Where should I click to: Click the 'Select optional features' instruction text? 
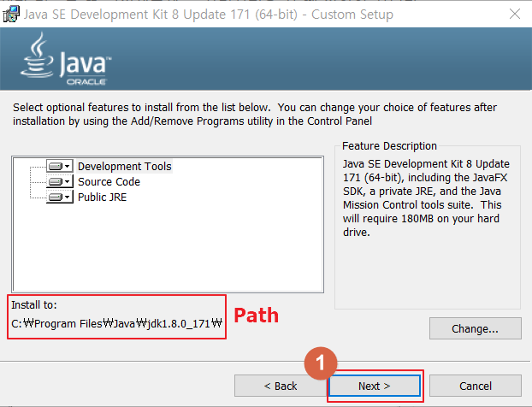[x=255, y=114]
